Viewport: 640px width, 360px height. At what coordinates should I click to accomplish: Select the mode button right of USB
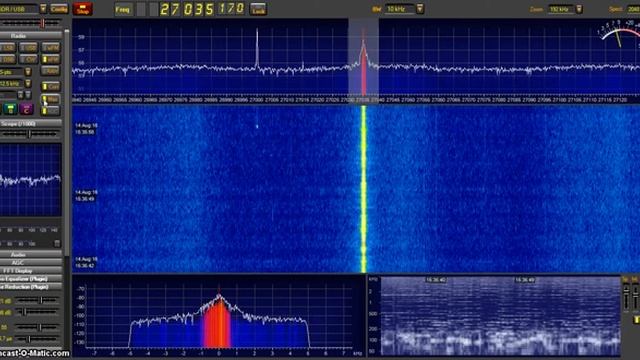pos(51,48)
